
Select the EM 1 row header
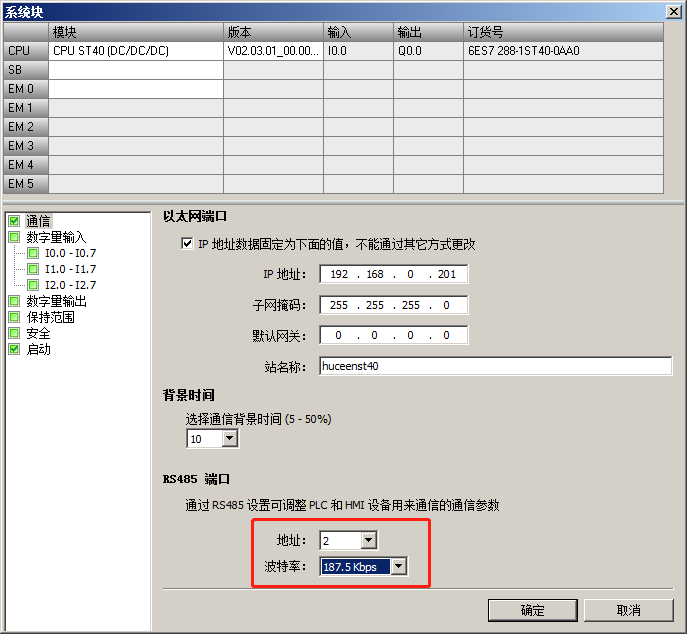coord(26,108)
